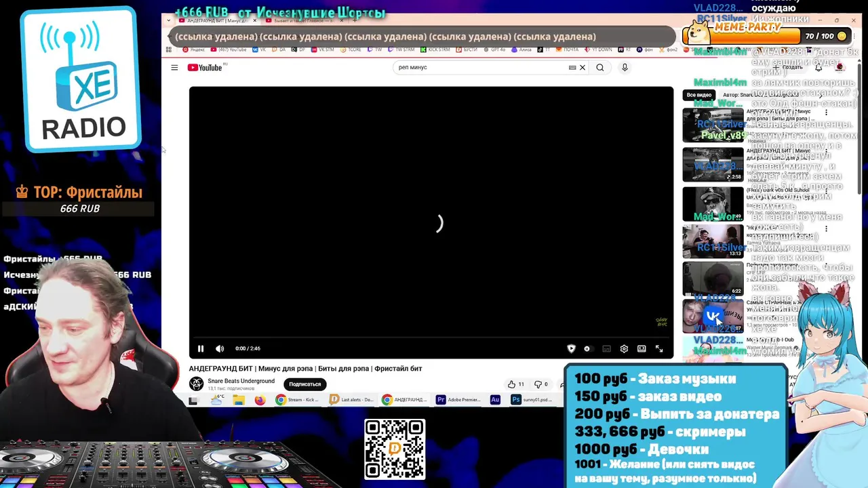Viewport: 868px width, 488px height.
Task: Click the video title 'АНДЕГРАУНД БИТ | Минус для рэпа'
Action: pyautogui.click(x=305, y=369)
